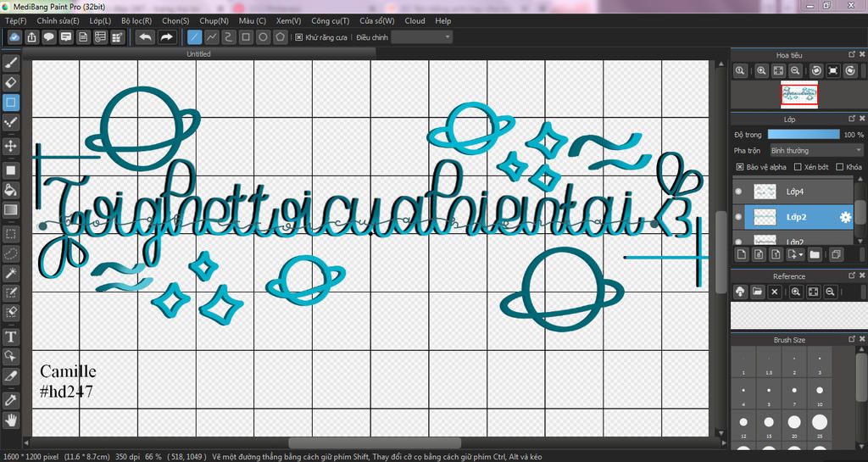Float the Brush Size panel

852,338
